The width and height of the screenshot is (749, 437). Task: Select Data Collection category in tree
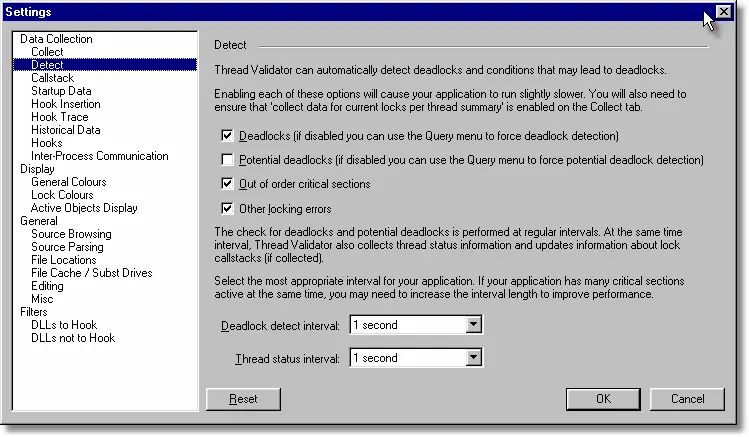(56, 39)
